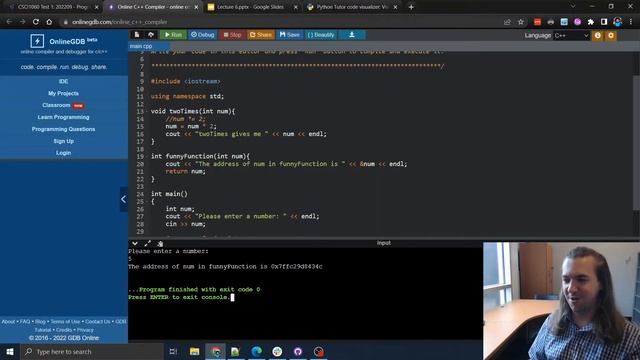Open the Language C++ dropdown
Image resolution: width=640 pixels, height=360 pixels.
[571, 36]
